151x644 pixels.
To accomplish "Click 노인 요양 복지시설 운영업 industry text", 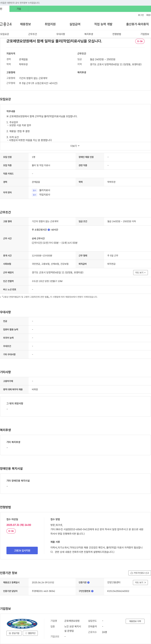I will (x=73, y=628).
